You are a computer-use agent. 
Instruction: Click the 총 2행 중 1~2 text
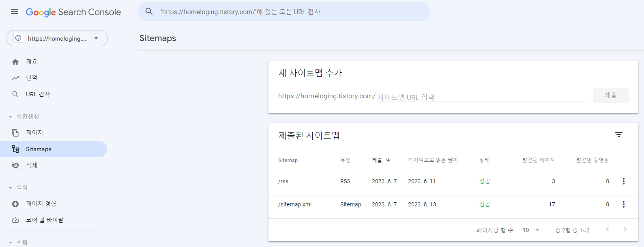click(572, 230)
